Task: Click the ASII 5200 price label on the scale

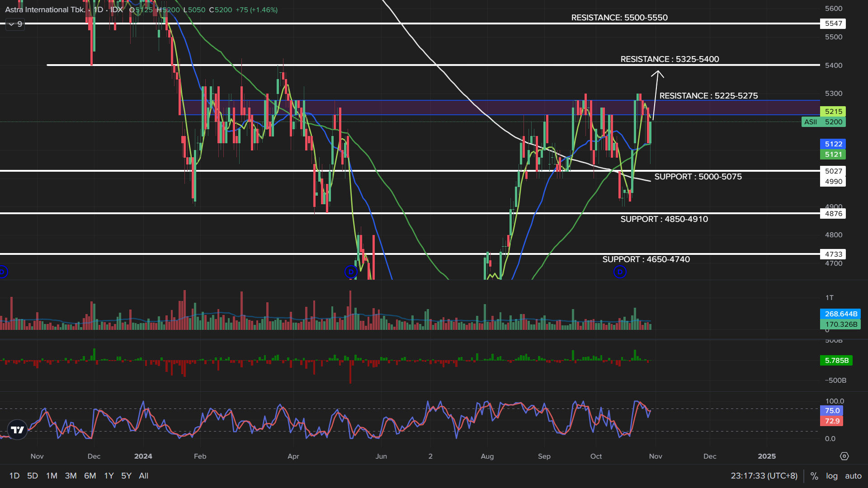Action: 823,122
